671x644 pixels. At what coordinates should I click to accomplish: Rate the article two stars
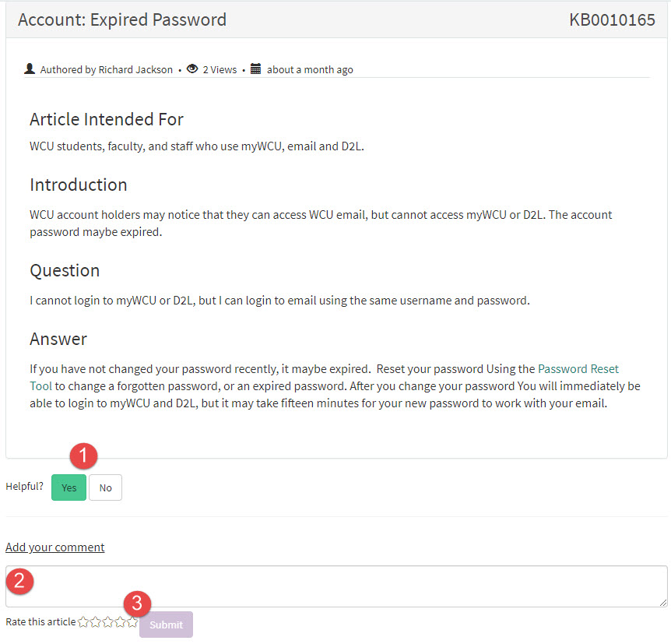(x=96, y=622)
